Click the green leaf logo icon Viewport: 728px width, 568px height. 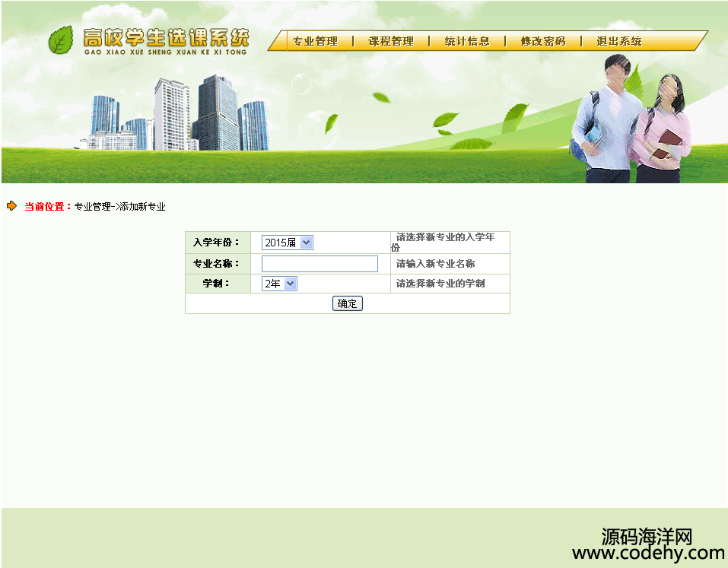click(62, 40)
